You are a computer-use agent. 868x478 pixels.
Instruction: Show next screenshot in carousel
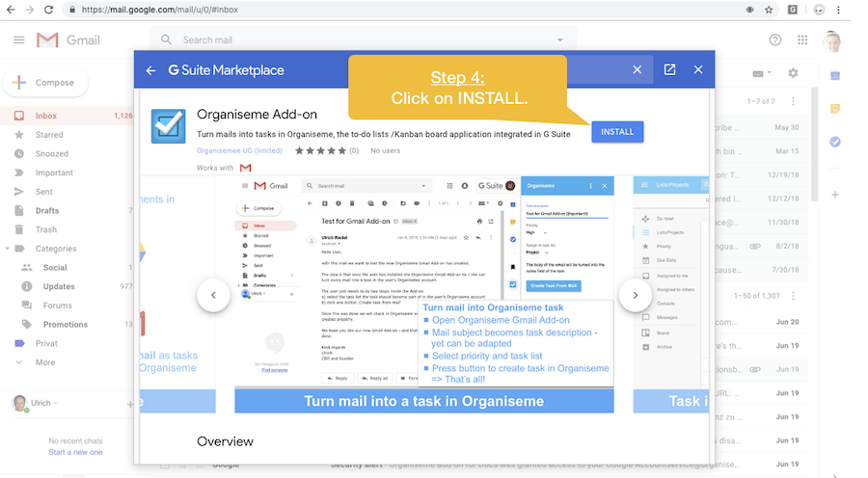(635, 295)
